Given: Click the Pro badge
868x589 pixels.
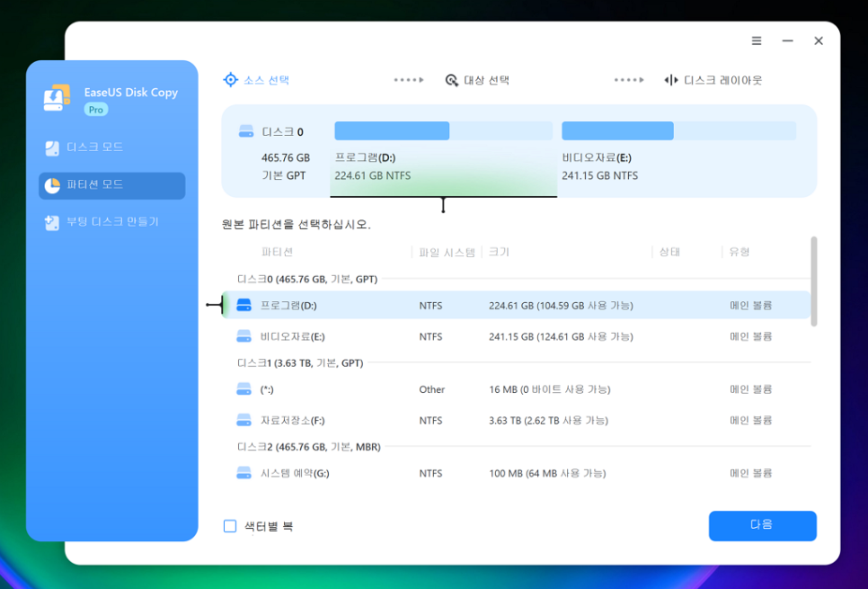Looking at the screenshot, I should (x=96, y=110).
